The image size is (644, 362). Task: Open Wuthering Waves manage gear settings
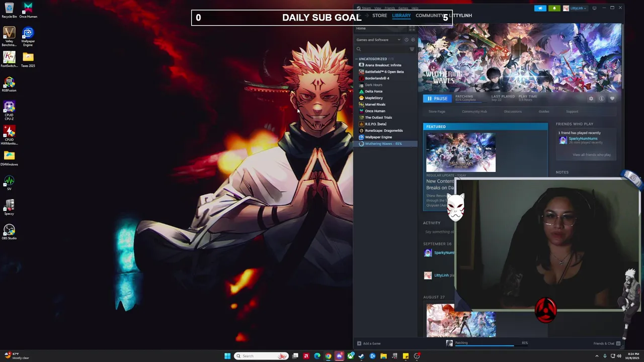(x=591, y=99)
